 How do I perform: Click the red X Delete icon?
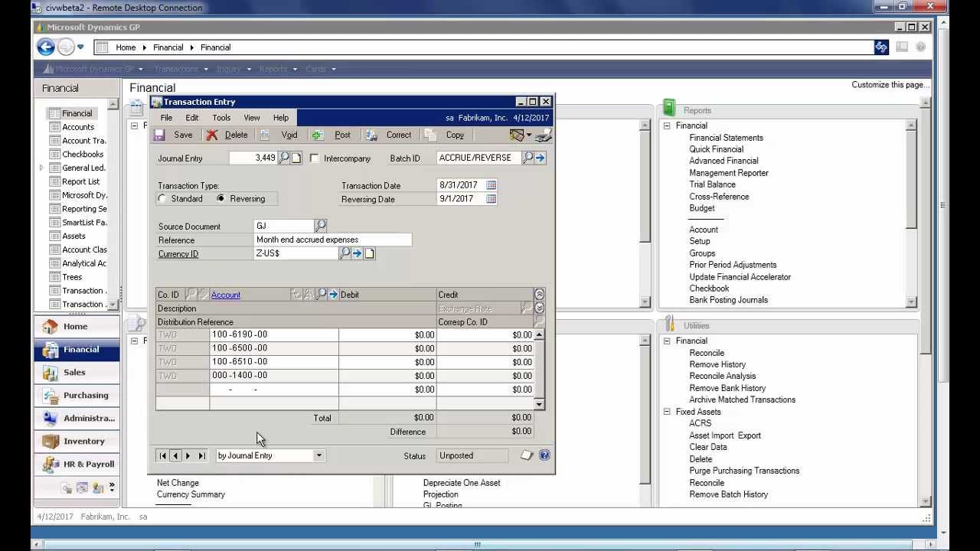pos(212,135)
